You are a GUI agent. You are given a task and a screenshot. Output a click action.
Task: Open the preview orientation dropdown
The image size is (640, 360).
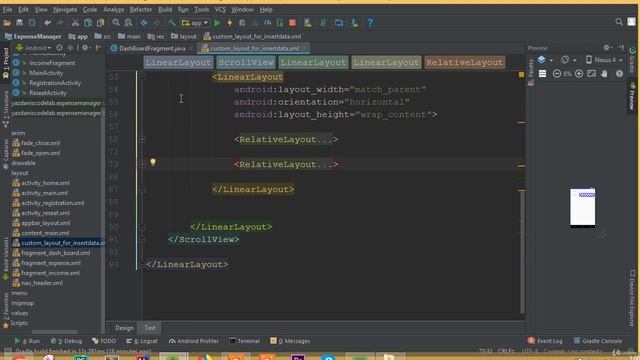click(x=568, y=60)
